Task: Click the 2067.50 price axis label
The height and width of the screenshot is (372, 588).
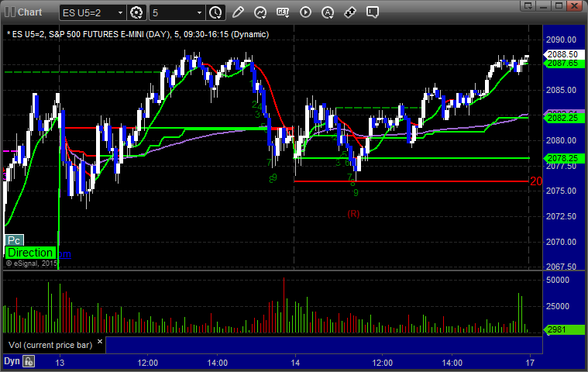Action: pyautogui.click(x=561, y=267)
